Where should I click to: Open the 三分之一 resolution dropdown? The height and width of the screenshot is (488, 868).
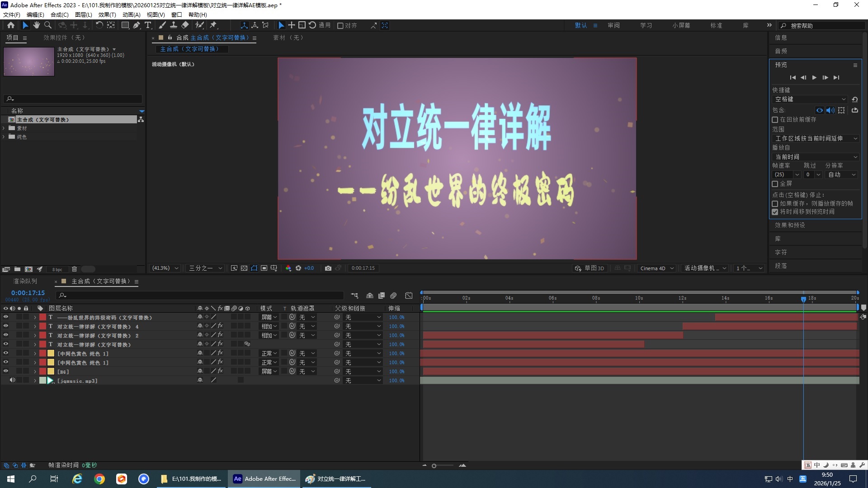[x=206, y=268]
